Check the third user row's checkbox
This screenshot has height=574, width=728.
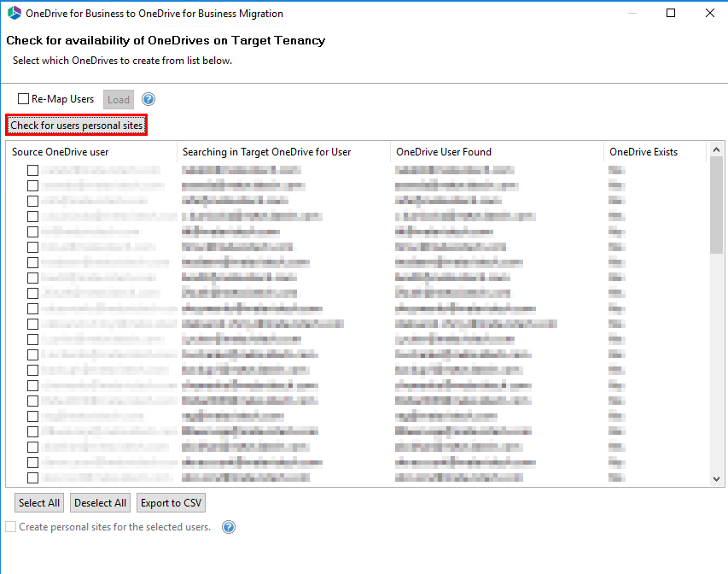(32, 201)
